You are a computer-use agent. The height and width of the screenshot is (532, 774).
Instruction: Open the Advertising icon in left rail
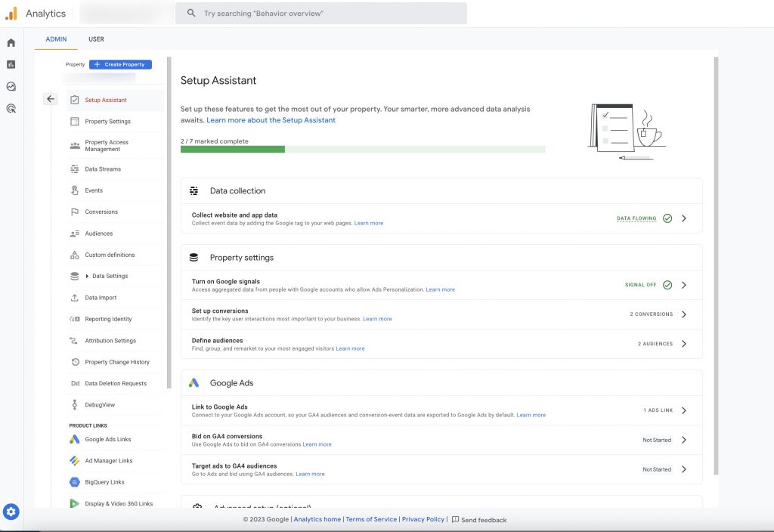(11, 108)
